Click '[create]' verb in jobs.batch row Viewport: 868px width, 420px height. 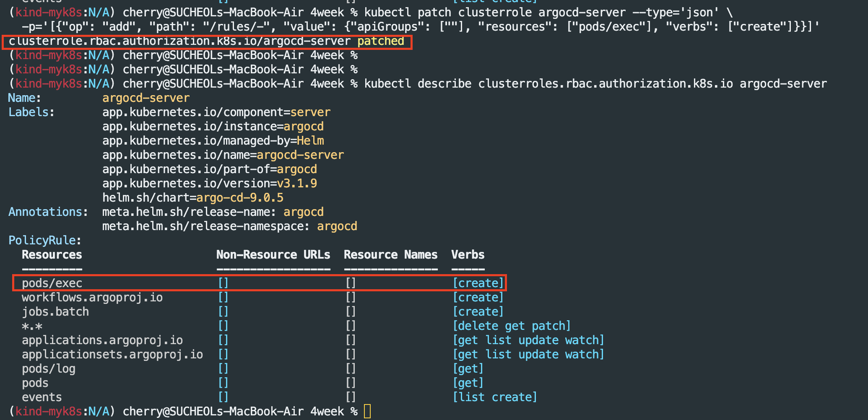[478, 312]
